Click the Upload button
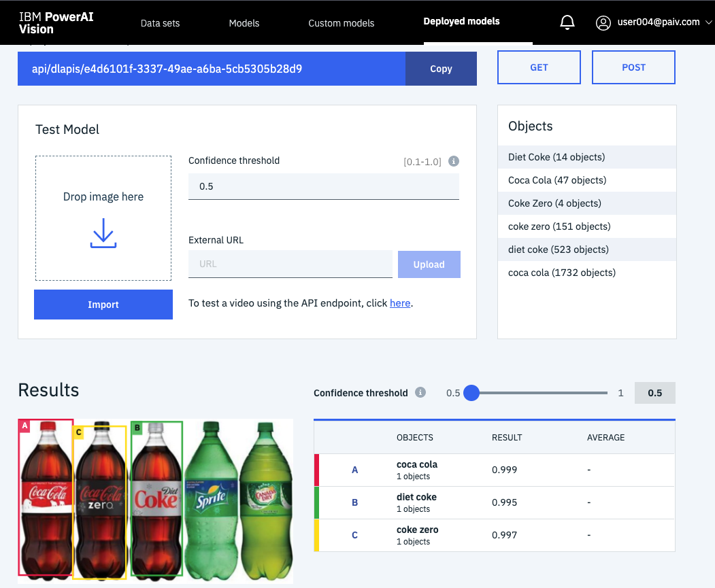Viewport: 715px width, 588px height. pos(429,264)
